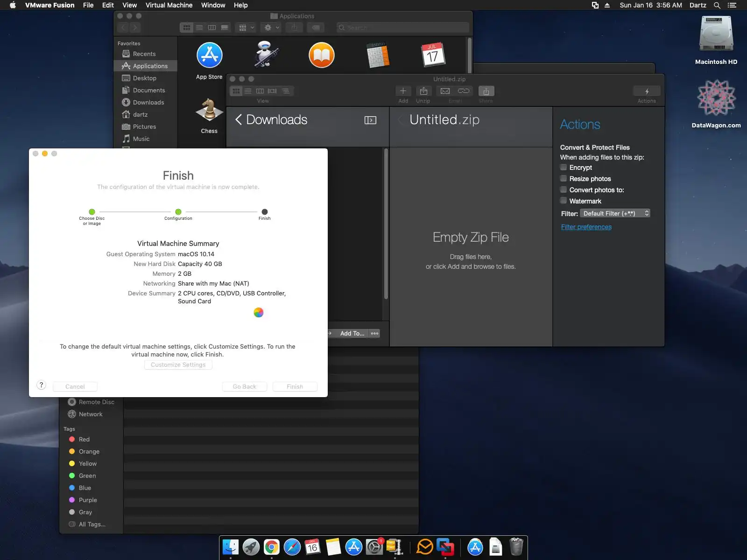Select list view in Finder Applications toolbar

[199, 28]
